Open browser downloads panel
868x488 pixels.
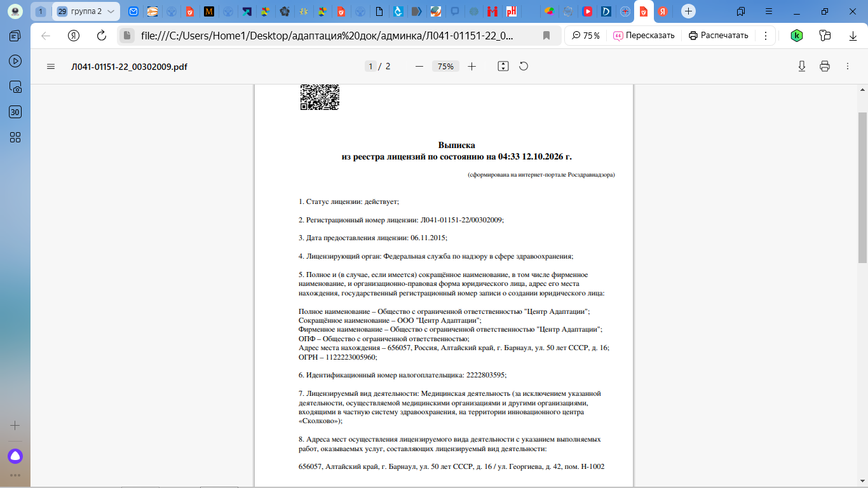pos(853,36)
